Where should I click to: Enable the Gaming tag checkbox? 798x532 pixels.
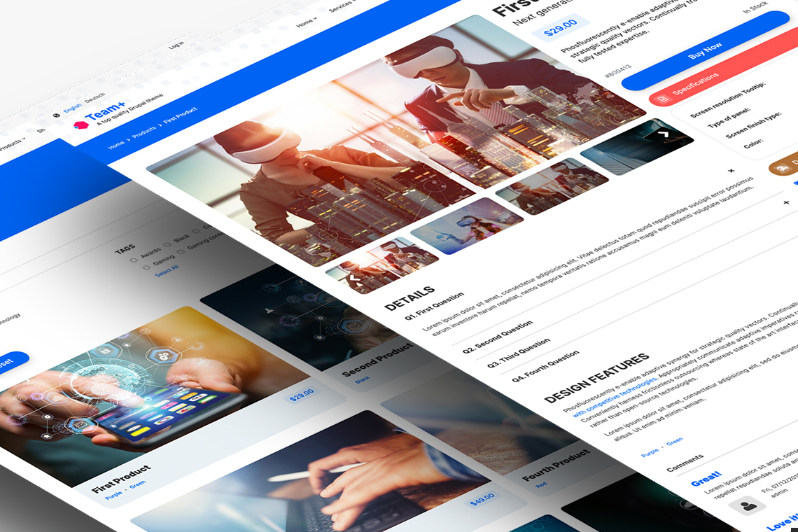pos(146,266)
